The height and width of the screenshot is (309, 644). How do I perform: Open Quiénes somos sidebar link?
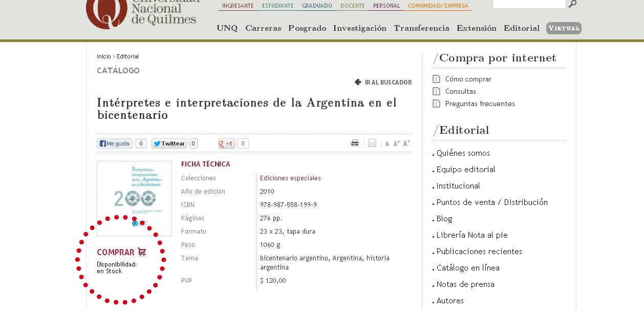[x=463, y=153]
